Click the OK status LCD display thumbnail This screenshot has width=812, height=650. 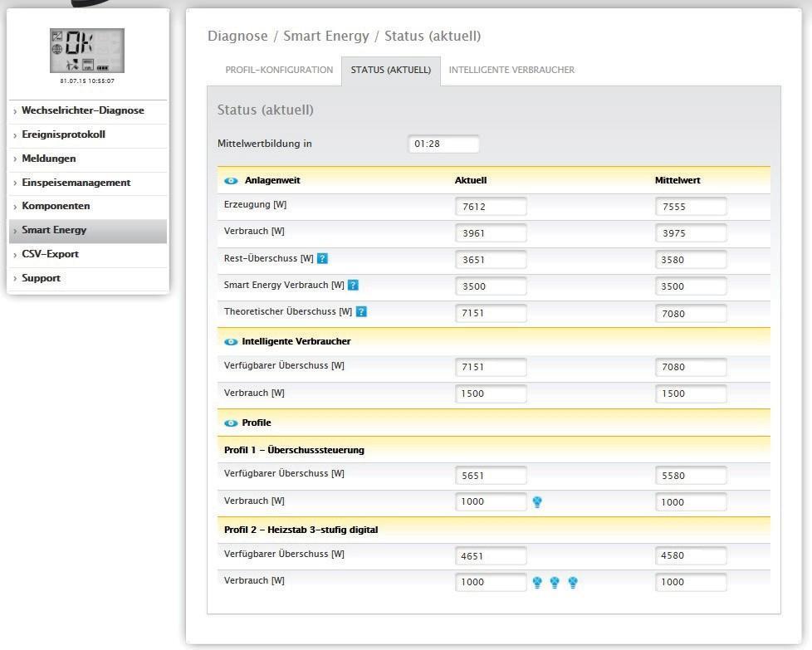click(x=87, y=51)
